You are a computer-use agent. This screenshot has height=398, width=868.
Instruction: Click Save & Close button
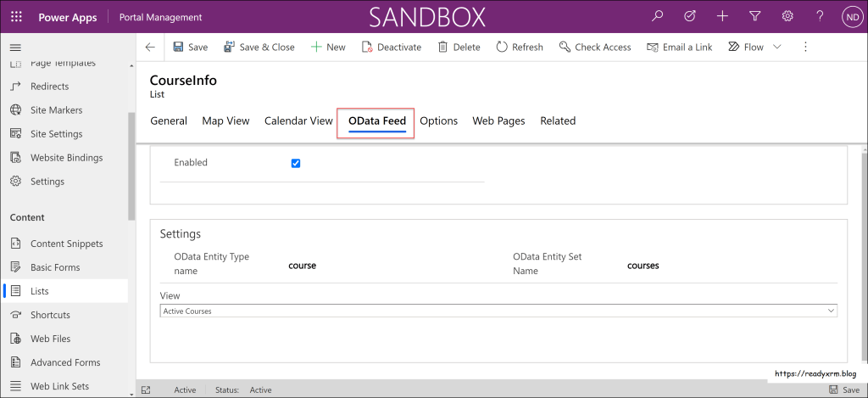pyautogui.click(x=259, y=48)
